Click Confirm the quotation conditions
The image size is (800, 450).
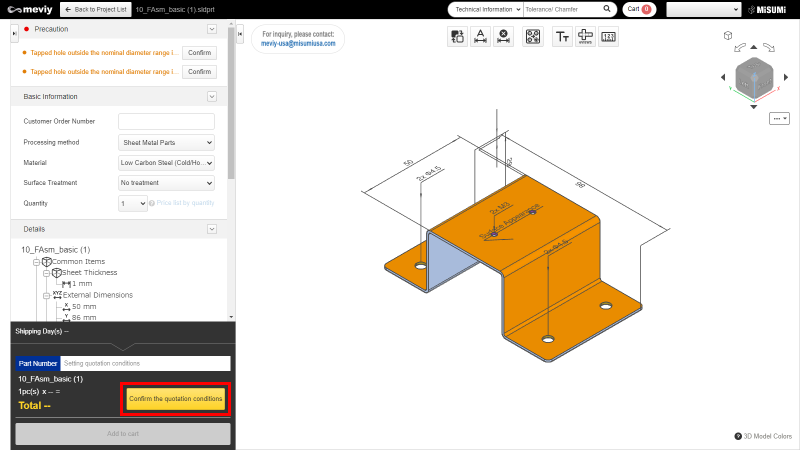point(176,398)
